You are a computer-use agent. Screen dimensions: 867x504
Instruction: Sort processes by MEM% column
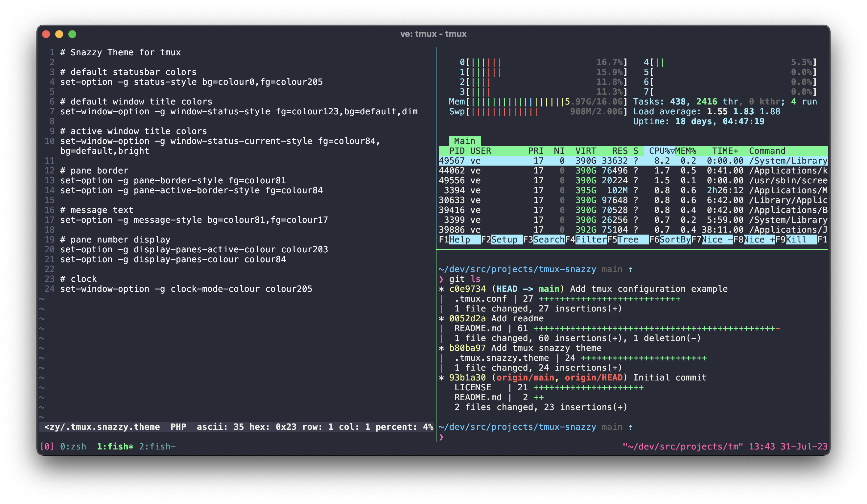point(685,151)
